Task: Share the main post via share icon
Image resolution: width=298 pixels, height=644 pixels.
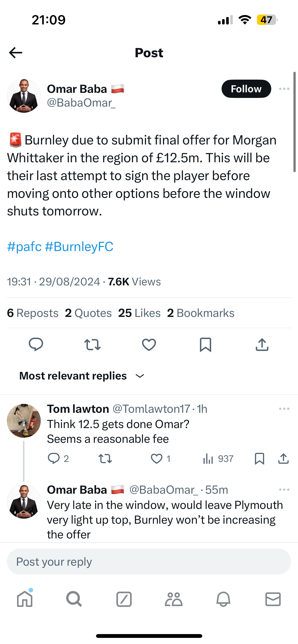Action: tap(262, 345)
